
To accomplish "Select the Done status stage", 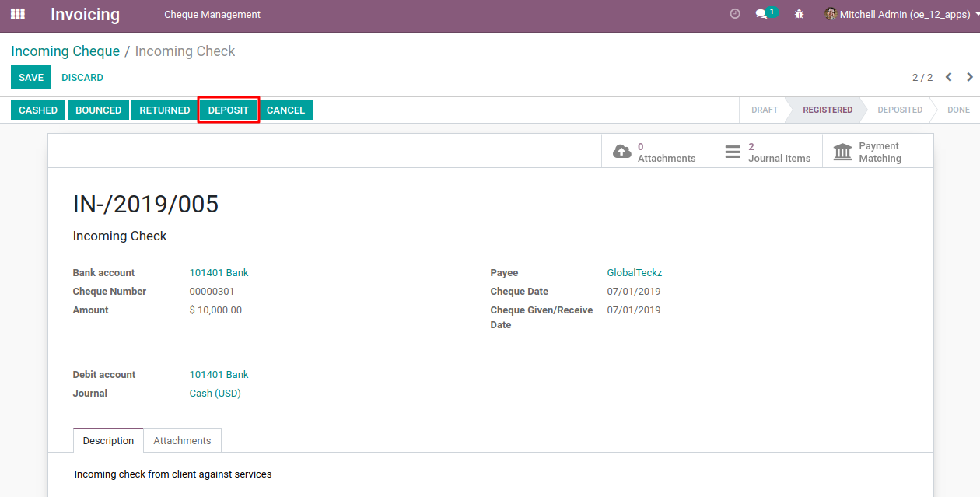I will [x=958, y=110].
